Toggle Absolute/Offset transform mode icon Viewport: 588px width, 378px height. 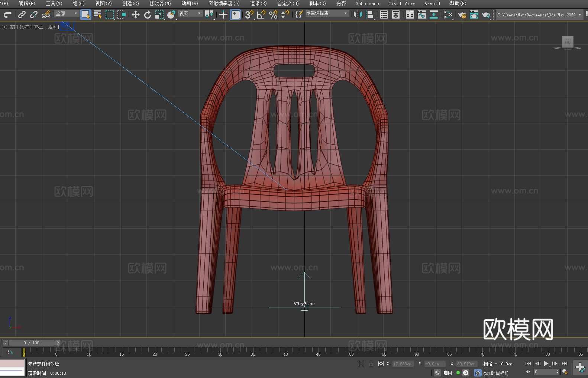click(x=381, y=364)
